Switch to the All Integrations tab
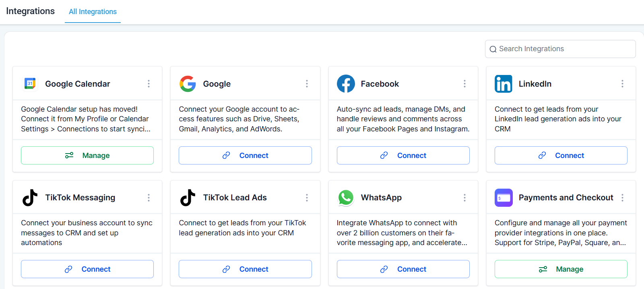Screen dimensions: 644x289 pyautogui.click(x=92, y=12)
